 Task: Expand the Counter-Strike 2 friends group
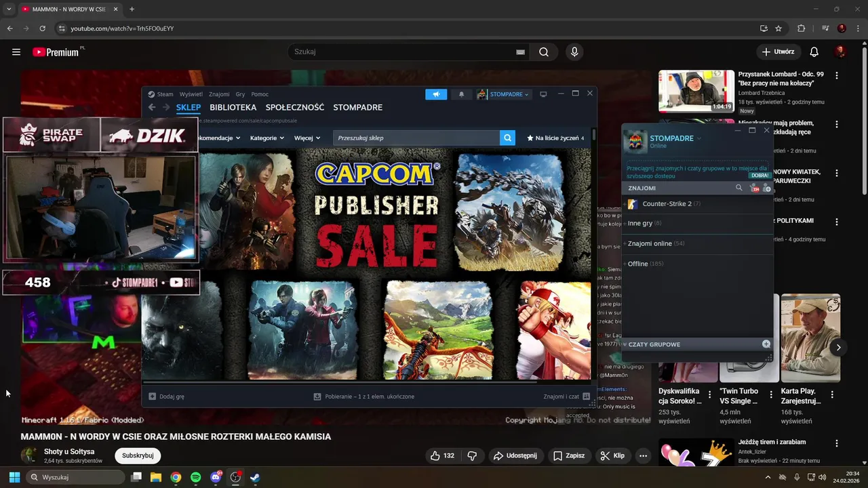(698, 204)
